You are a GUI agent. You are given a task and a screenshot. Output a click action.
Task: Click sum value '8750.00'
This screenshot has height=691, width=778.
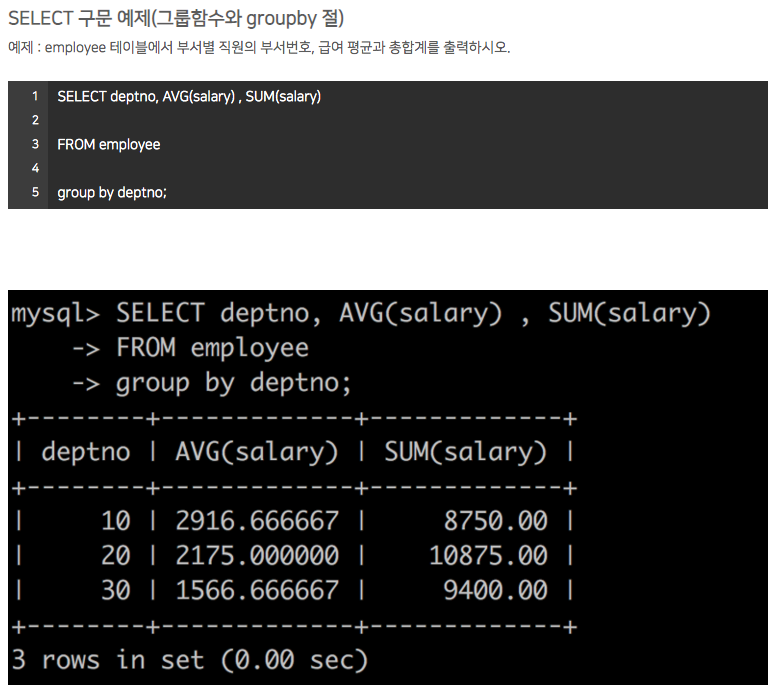[x=496, y=521]
